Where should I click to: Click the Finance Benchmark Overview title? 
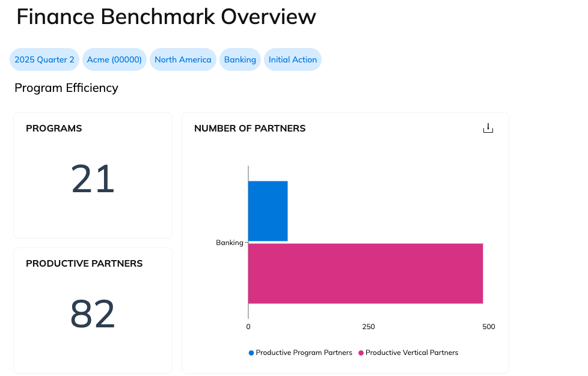(x=166, y=17)
